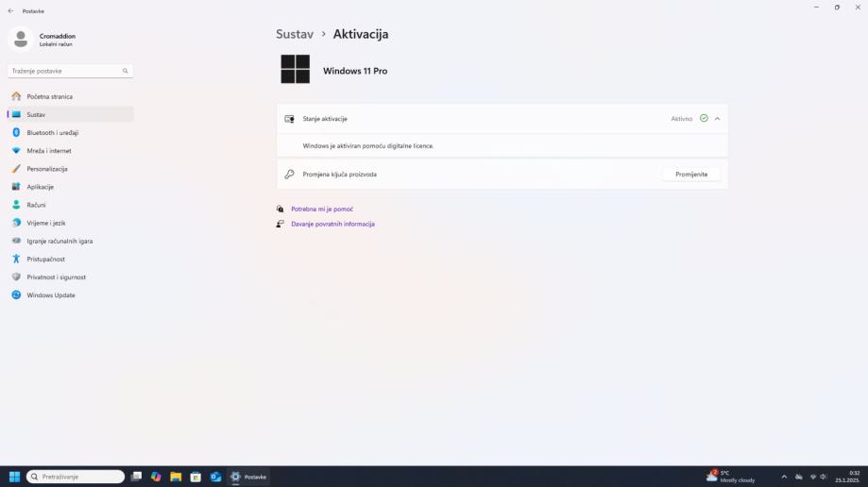
Task: Open Privatnost i sigurnost settings
Action: [x=70, y=277]
